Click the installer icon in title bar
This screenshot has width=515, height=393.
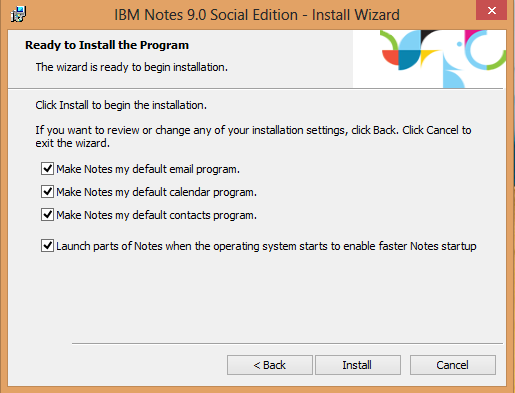18,14
